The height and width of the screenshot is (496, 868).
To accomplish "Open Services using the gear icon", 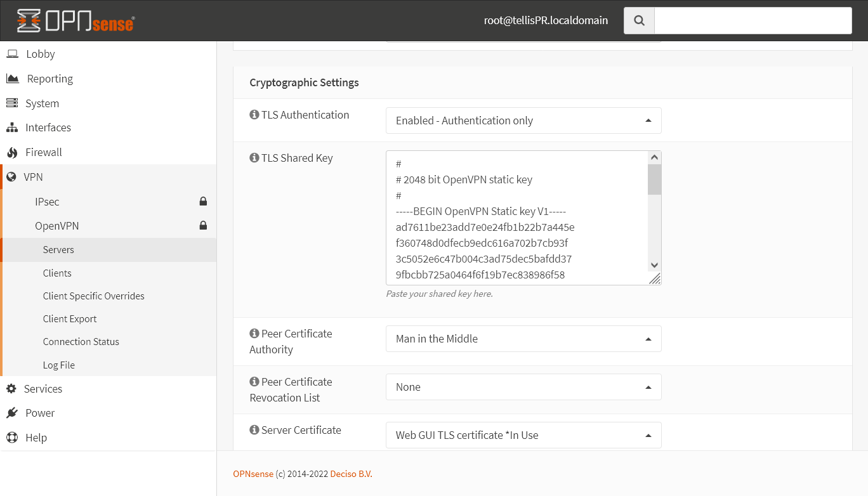I will click(13, 389).
